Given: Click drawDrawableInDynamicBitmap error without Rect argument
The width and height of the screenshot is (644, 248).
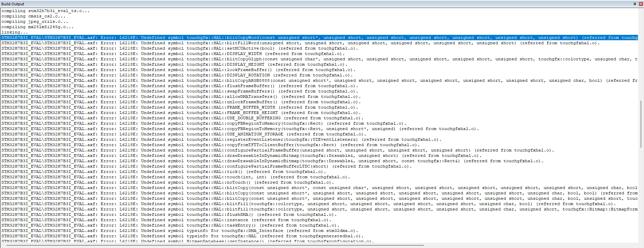Looking at the screenshot, I should 242,156.
